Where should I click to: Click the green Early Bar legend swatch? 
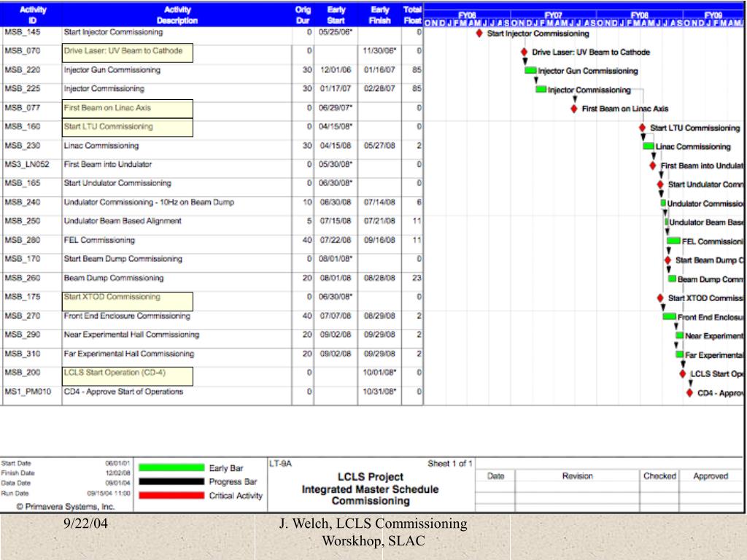(171, 467)
